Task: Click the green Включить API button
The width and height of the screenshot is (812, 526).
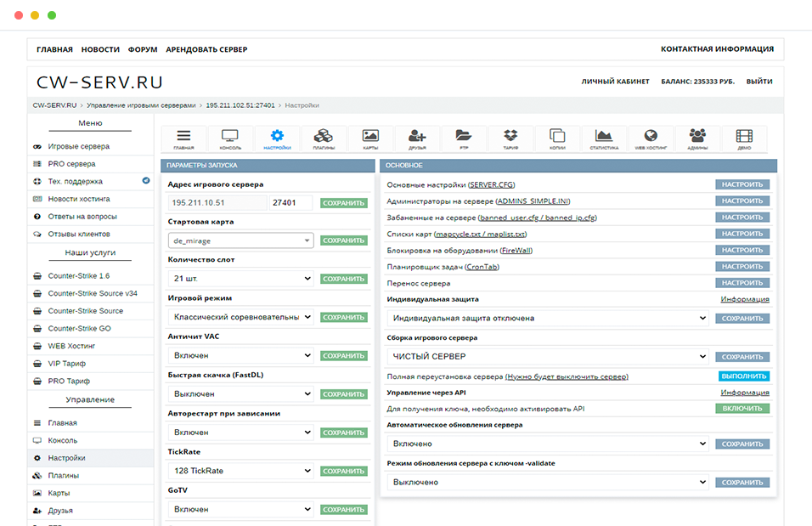Action: click(x=742, y=409)
